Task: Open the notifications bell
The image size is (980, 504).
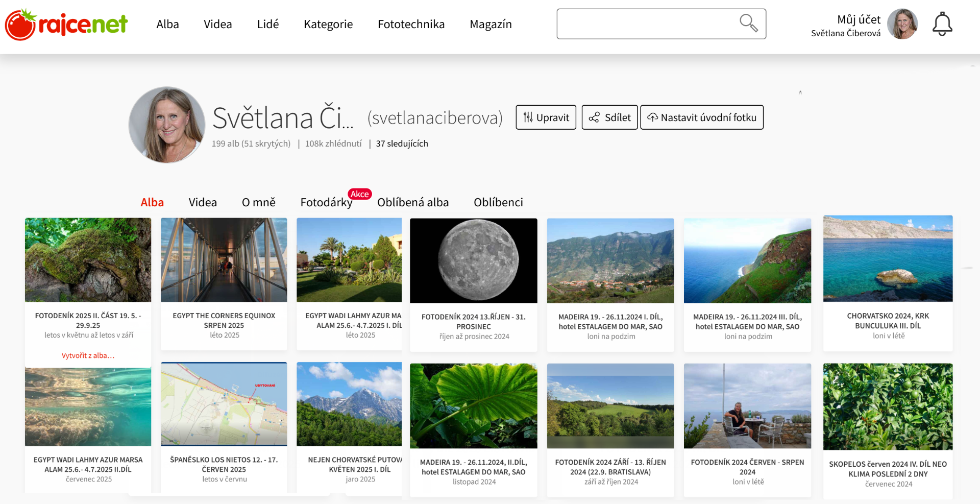Action: (x=942, y=24)
